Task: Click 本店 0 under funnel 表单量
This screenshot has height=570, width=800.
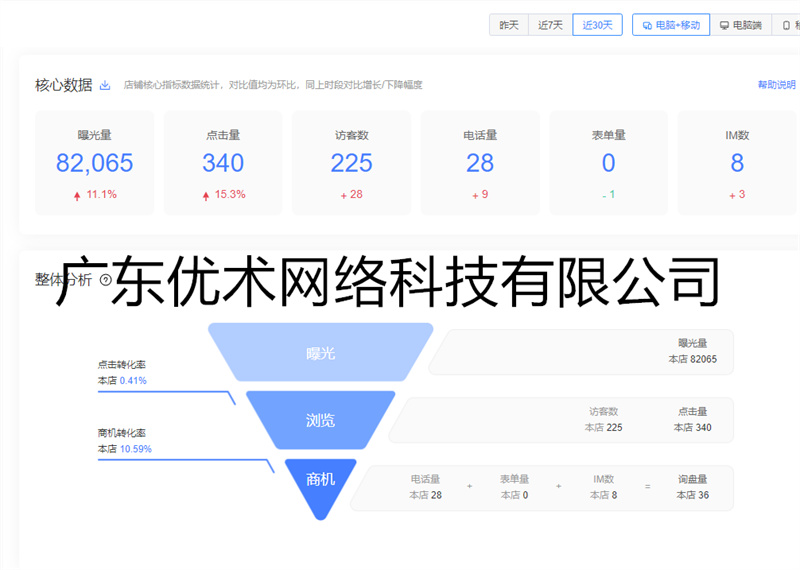Action: pos(514,495)
